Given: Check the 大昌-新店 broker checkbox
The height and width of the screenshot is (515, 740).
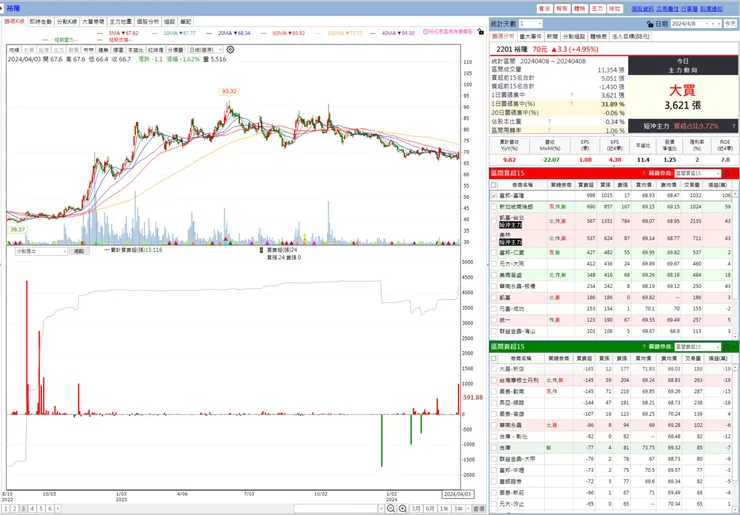Looking at the screenshot, I should click(494, 369).
